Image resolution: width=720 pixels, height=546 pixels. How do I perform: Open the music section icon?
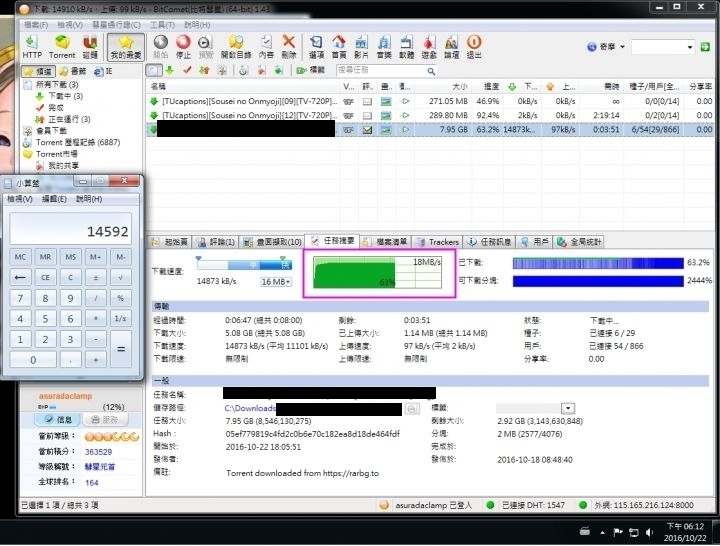click(x=384, y=47)
